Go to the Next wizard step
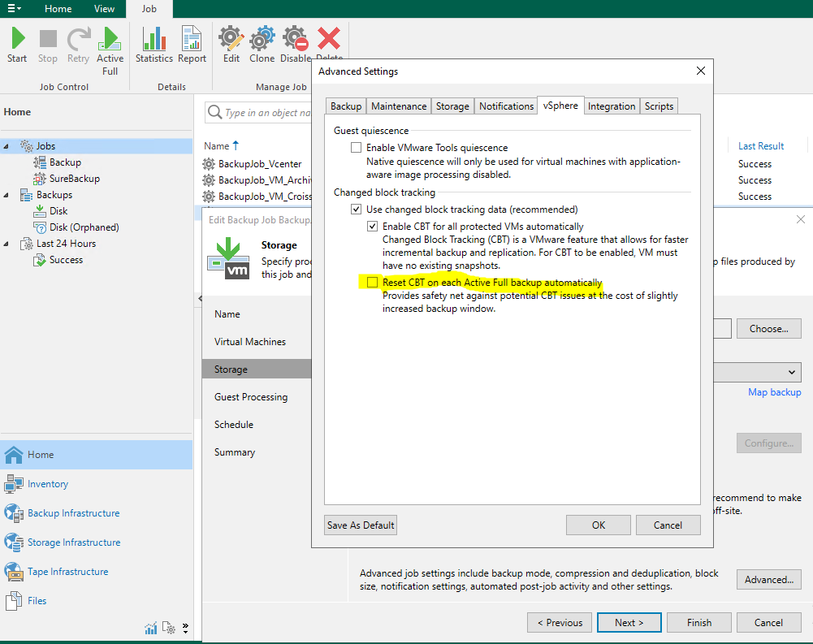 point(629,623)
